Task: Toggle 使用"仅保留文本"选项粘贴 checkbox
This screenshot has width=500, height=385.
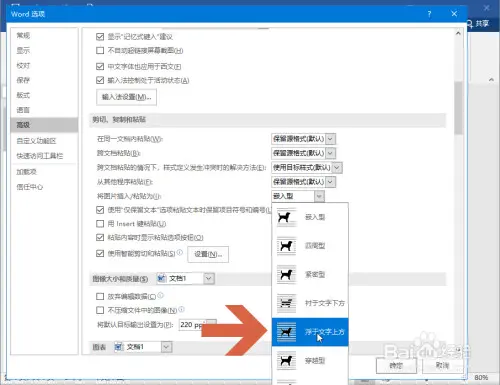Action: 100,210
